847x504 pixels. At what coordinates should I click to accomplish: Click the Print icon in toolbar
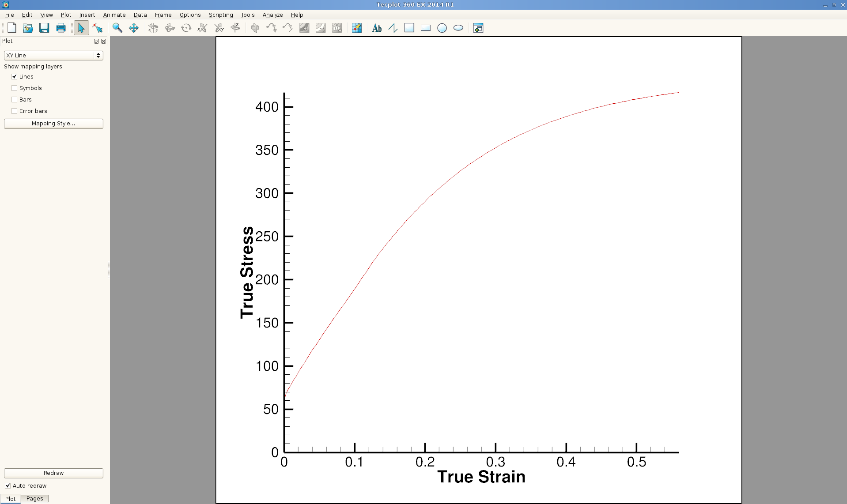point(61,28)
